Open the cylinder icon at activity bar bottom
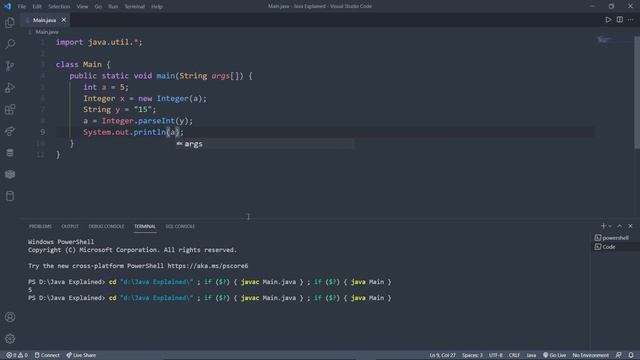The height and width of the screenshot is (360, 640). [x=10, y=196]
